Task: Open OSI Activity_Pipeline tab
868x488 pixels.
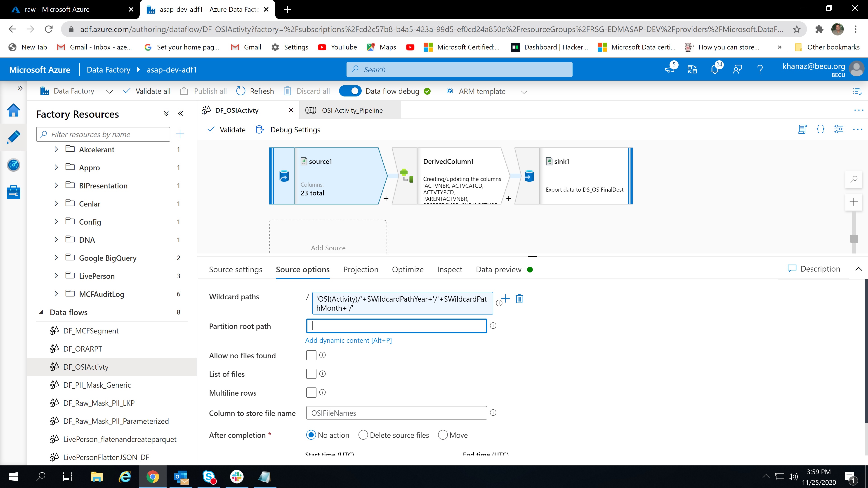Action: click(x=350, y=110)
